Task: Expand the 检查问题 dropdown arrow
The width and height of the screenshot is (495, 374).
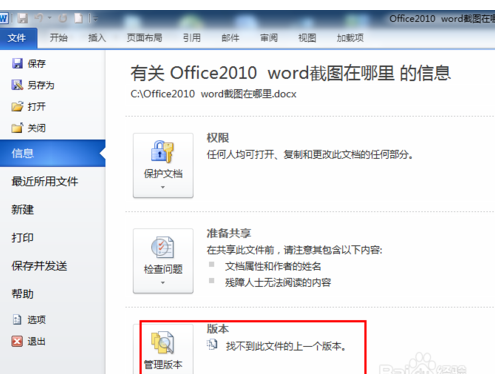Action: (163, 283)
